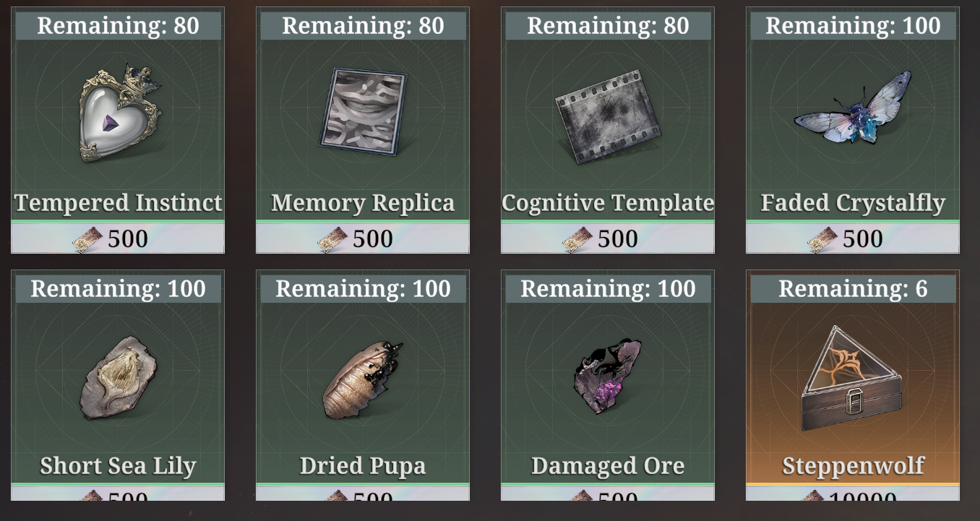Click the Memory Replica 500 price bar
This screenshot has width=980, height=521.
(x=363, y=238)
